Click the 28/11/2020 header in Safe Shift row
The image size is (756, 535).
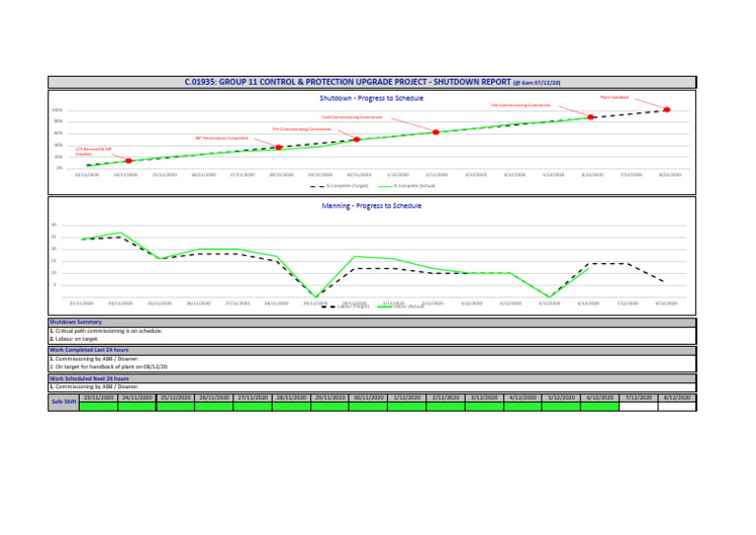click(291, 398)
